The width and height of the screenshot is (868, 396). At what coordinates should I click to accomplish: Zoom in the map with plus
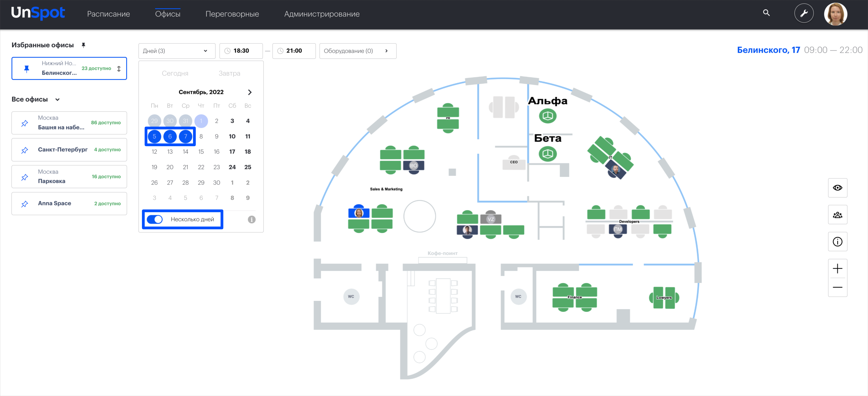pos(837,269)
